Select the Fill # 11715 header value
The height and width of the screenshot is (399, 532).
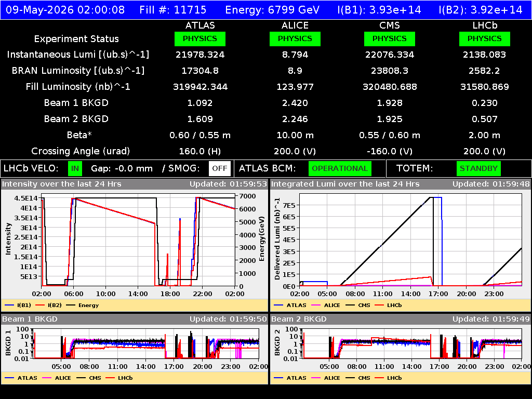[172, 10]
